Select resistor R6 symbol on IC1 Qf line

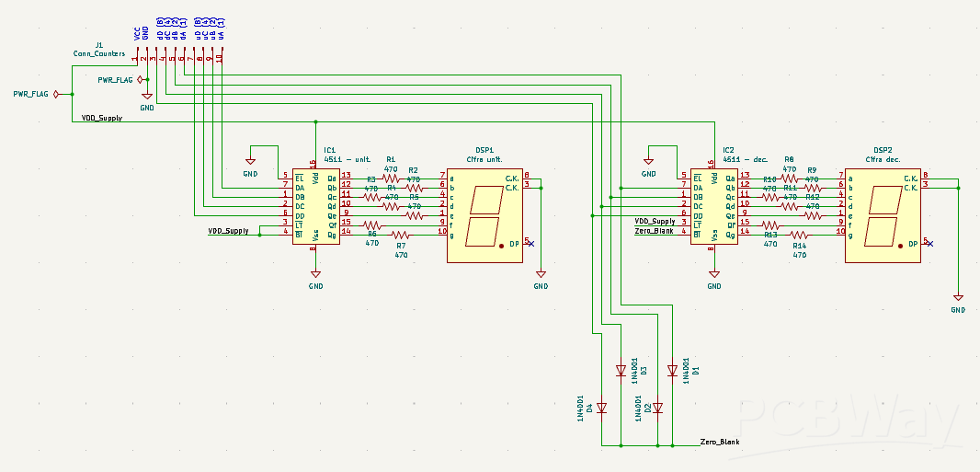pyautogui.click(x=372, y=225)
